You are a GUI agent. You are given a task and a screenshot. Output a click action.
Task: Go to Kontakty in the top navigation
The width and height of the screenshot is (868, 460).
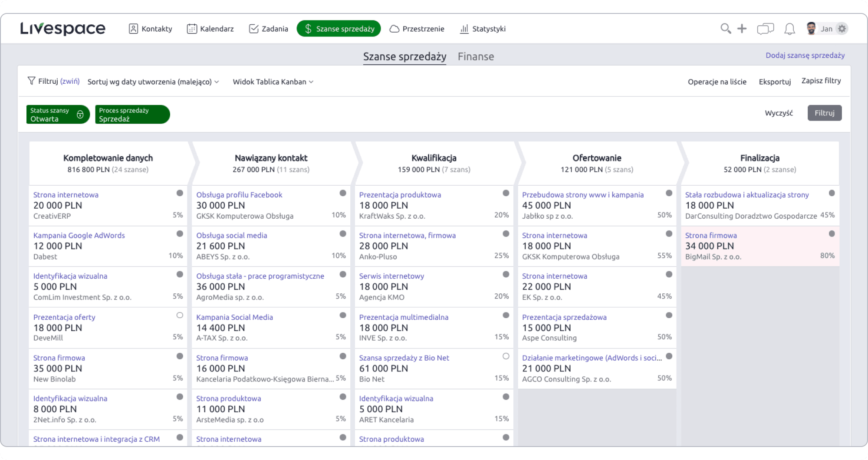(151, 29)
